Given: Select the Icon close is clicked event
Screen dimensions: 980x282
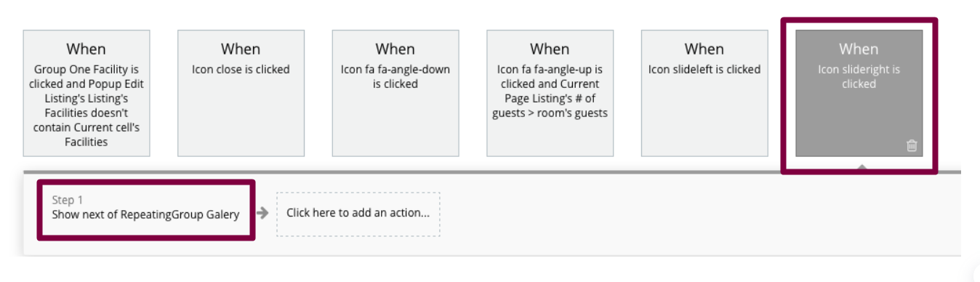Looking at the screenshot, I should (x=241, y=93).
